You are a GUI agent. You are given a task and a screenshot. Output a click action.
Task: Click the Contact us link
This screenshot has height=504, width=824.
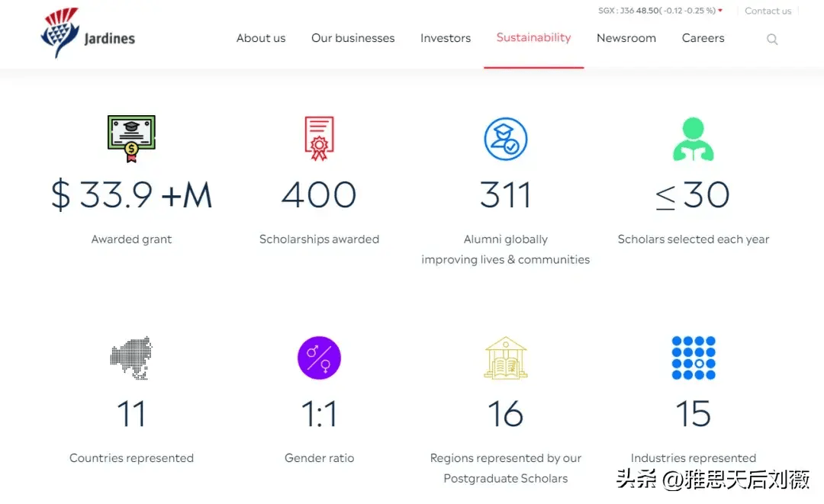click(x=768, y=11)
